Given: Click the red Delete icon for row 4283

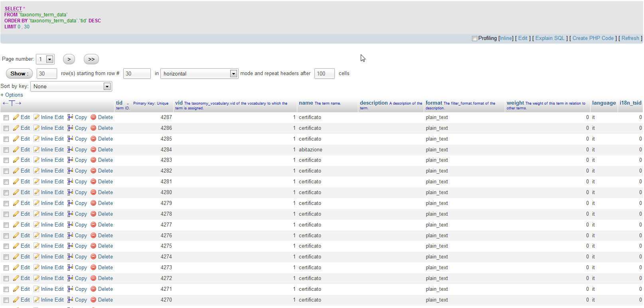Looking at the screenshot, I should click(x=93, y=160).
